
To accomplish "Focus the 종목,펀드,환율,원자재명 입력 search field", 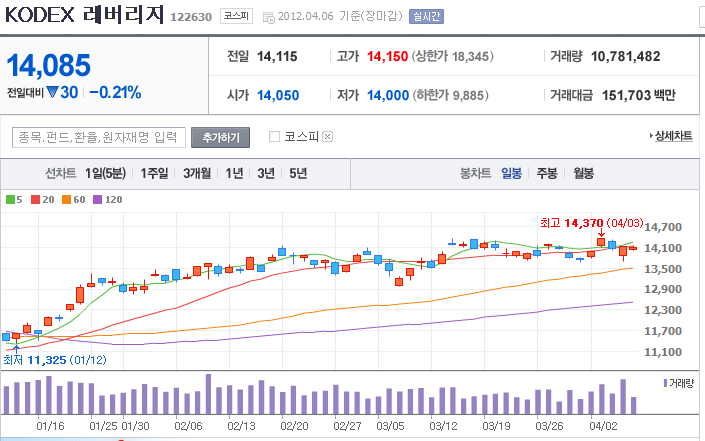I will (99, 137).
